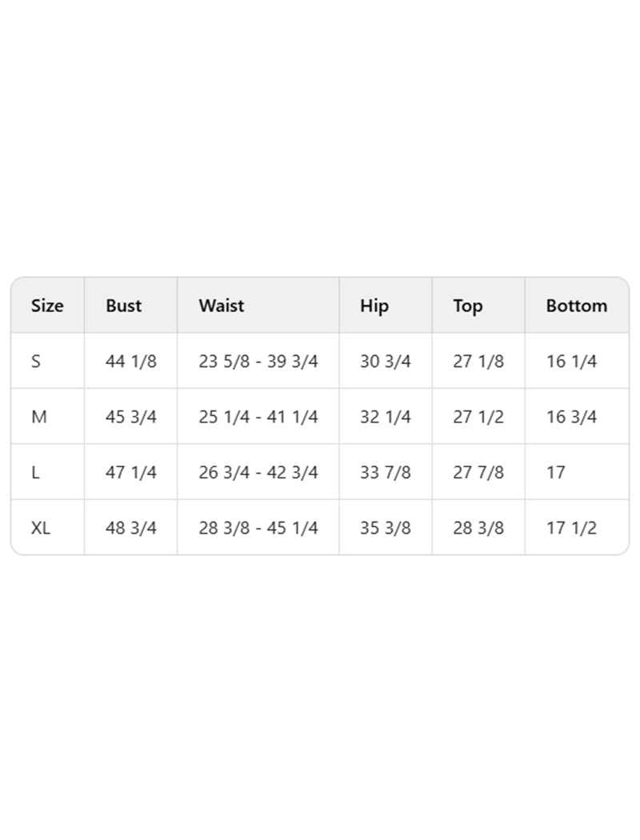Select the S size row label
Viewport: 640px width, 840px height.
pos(36,362)
